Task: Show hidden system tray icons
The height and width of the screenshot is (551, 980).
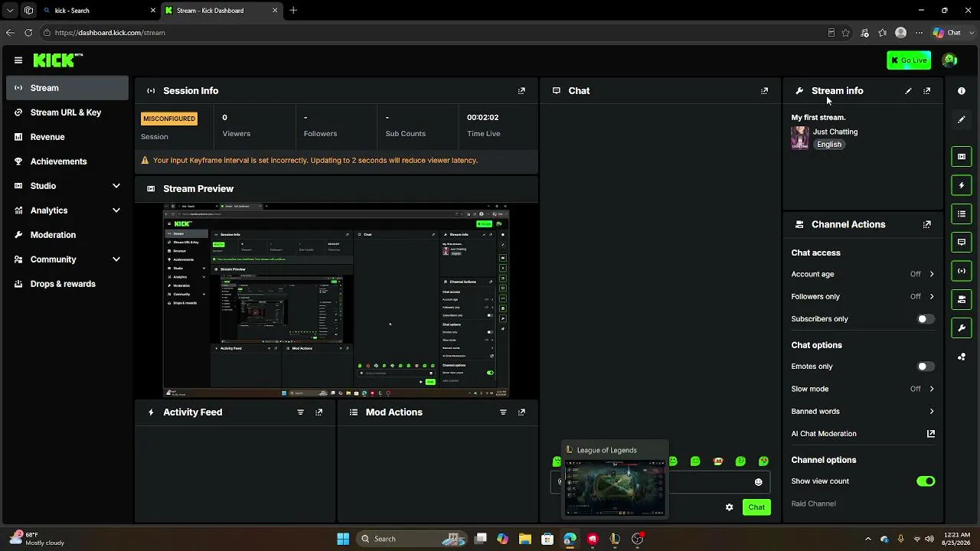Action: point(867,539)
